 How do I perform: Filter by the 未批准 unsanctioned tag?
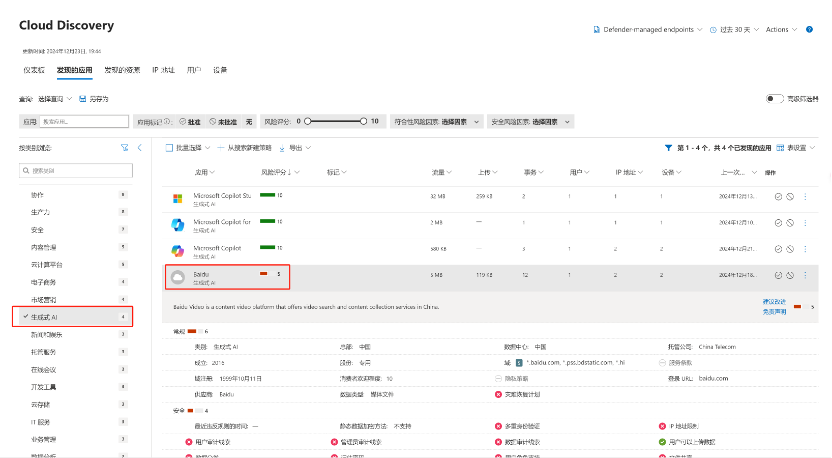pos(223,122)
